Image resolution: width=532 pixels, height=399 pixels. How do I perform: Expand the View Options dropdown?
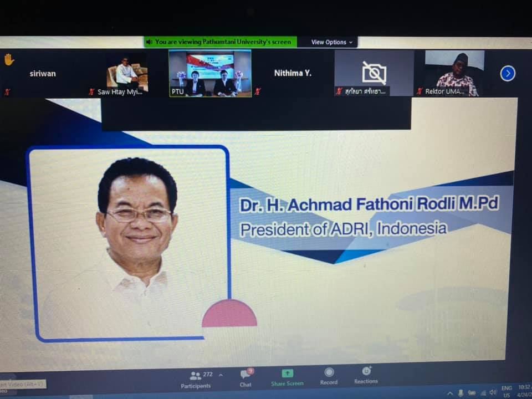(331, 42)
